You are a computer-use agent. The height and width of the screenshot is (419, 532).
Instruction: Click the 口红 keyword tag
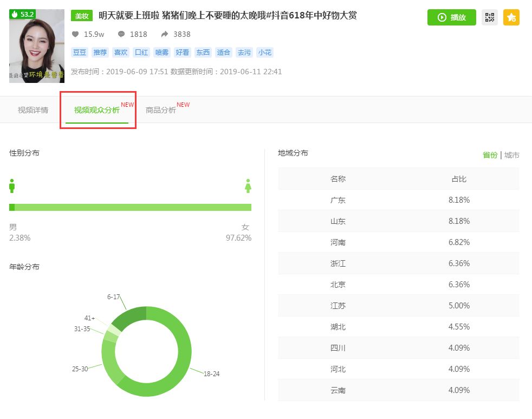click(x=141, y=53)
